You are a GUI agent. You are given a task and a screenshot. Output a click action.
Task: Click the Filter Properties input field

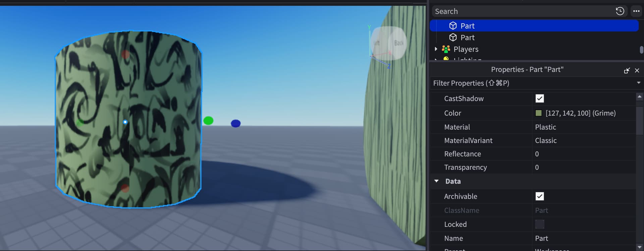(x=533, y=83)
